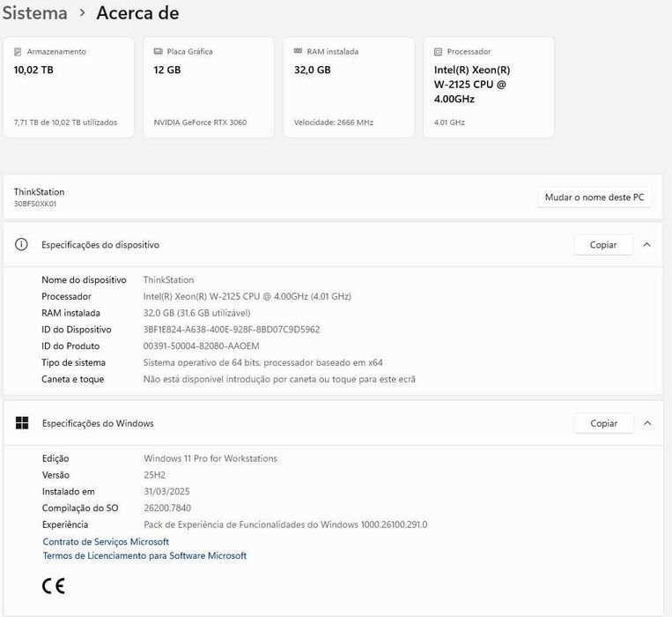Go back to Sistema in the breadcrumb

point(34,13)
